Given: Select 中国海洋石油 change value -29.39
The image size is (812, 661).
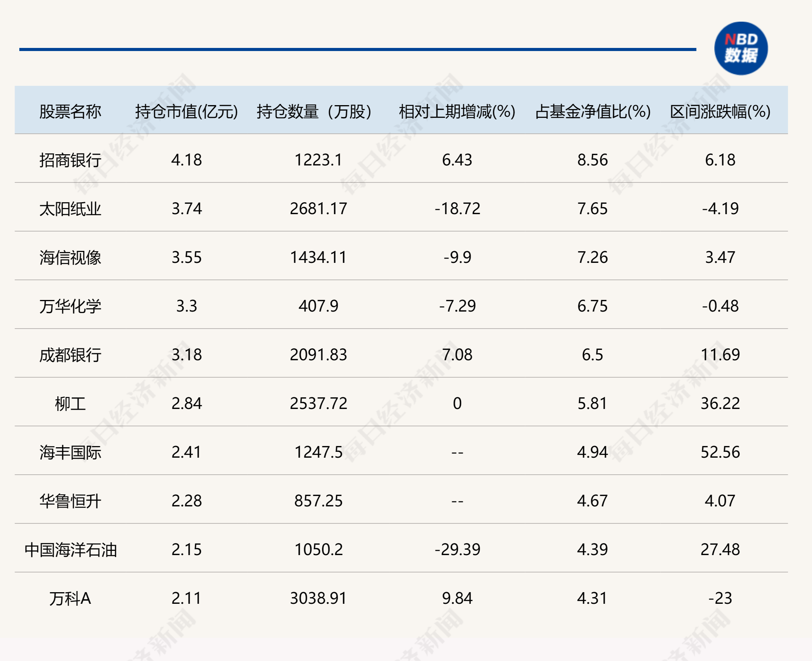Looking at the screenshot, I should (457, 550).
